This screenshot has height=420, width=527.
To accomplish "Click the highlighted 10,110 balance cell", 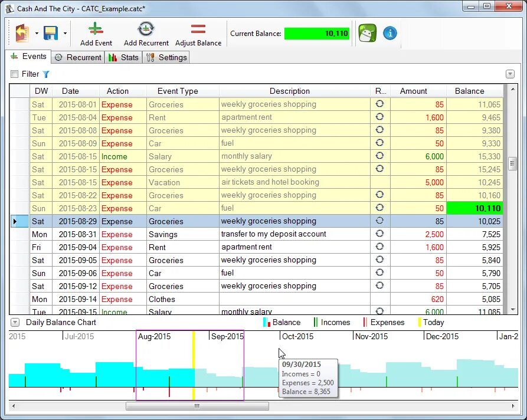I will (474, 208).
